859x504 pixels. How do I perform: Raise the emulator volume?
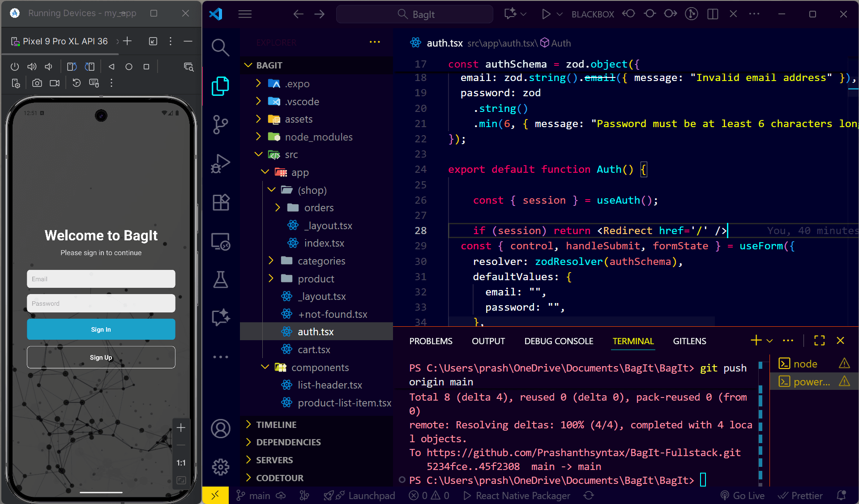(x=32, y=67)
